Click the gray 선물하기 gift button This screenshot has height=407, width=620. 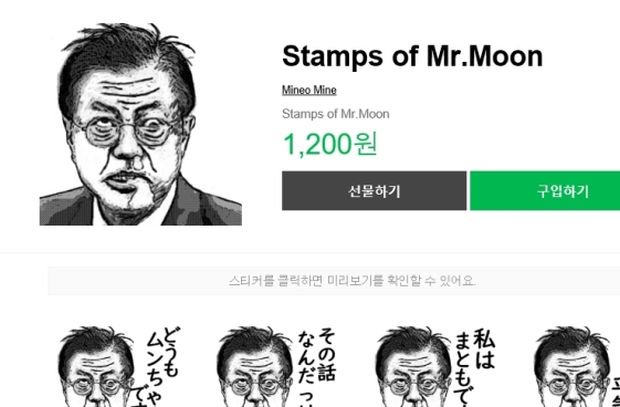click(374, 191)
